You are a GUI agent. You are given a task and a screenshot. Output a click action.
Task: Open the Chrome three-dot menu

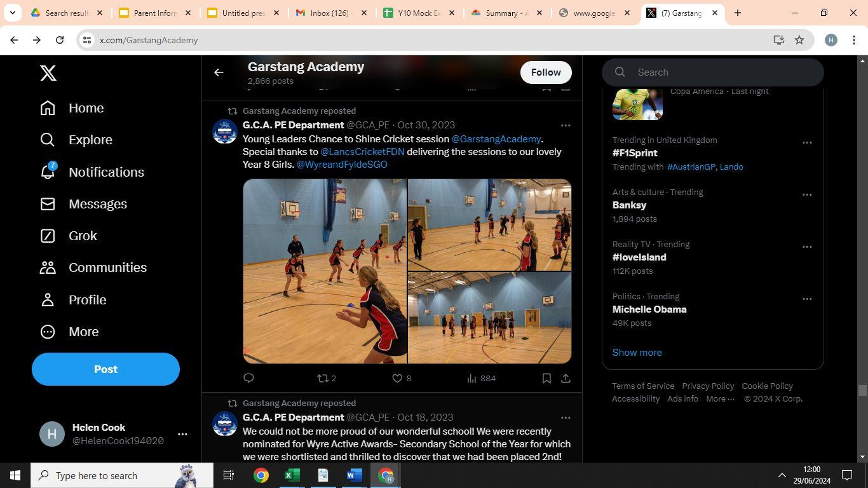coord(853,40)
